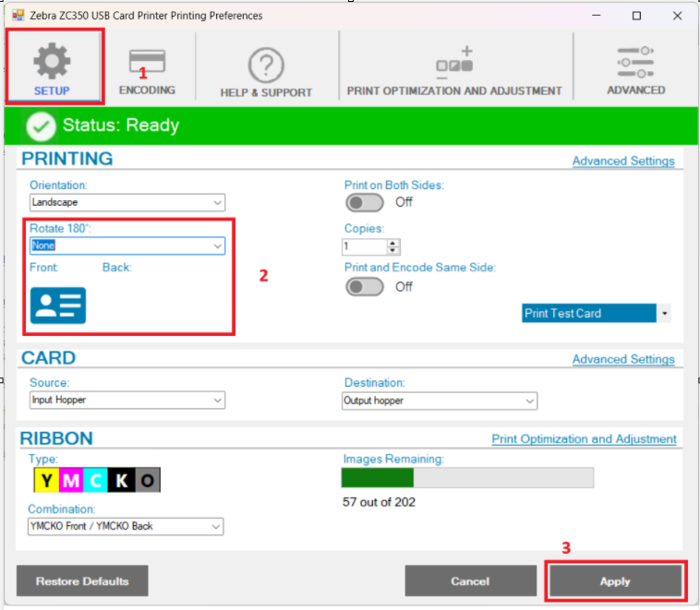Open the ribbon Combination dropdown
Viewport: 700px width, 610px height.
click(126, 527)
